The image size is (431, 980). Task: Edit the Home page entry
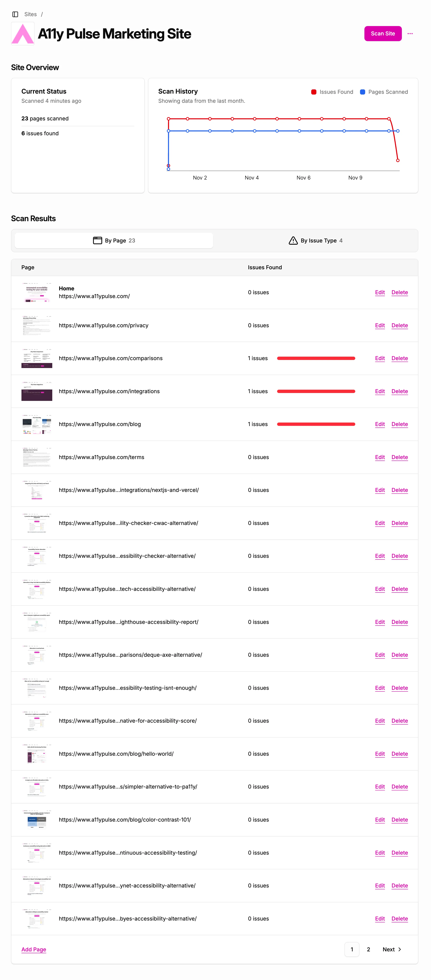[x=379, y=292]
